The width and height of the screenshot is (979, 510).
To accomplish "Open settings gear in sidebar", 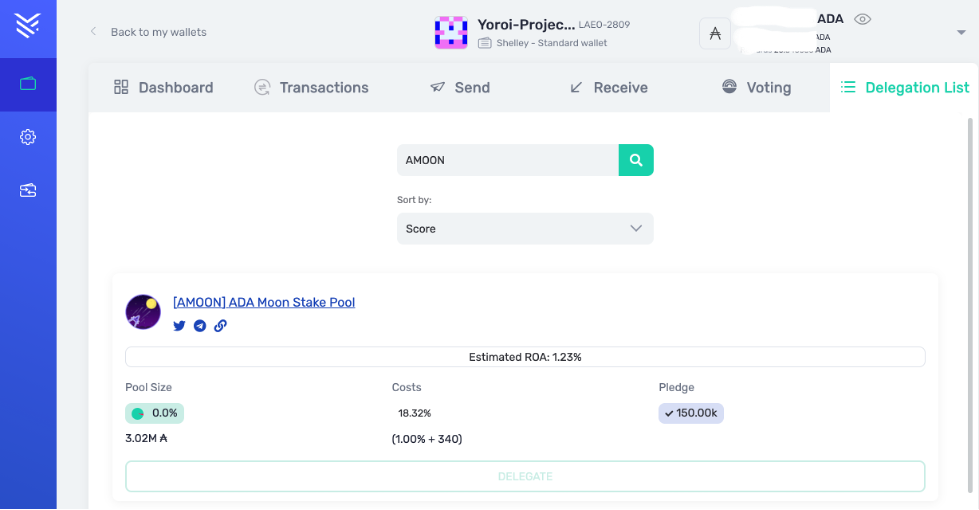I will [x=28, y=137].
